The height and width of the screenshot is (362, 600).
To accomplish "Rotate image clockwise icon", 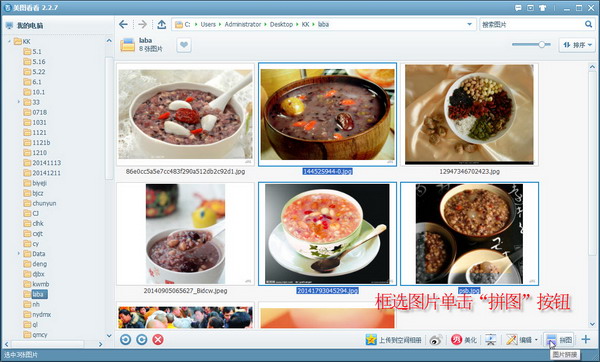I will 142,339.
